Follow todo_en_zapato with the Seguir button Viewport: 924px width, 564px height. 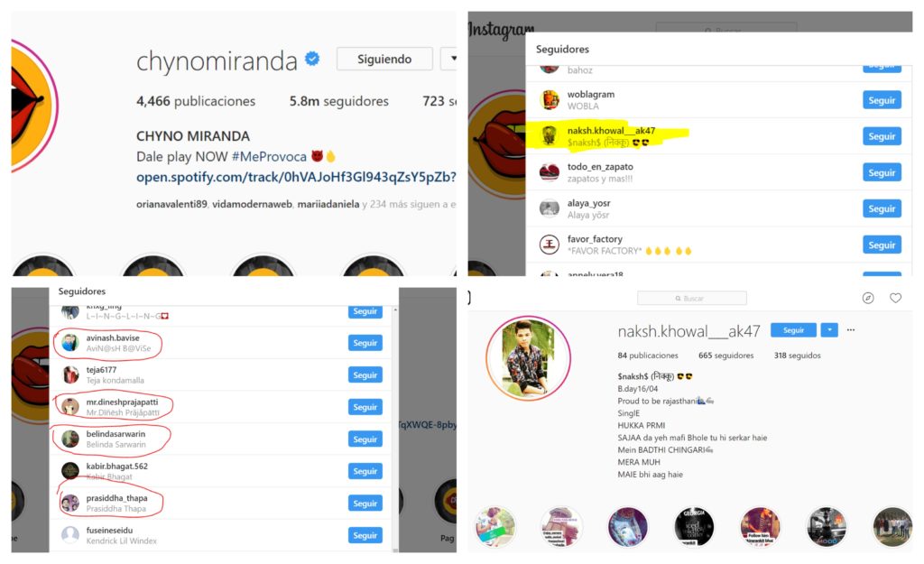coord(882,172)
